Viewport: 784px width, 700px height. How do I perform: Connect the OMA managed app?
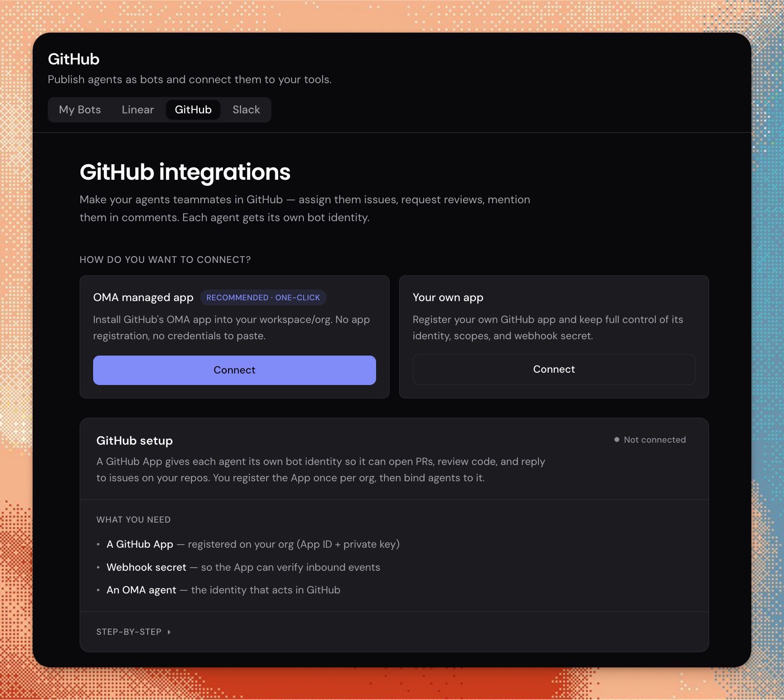click(234, 370)
